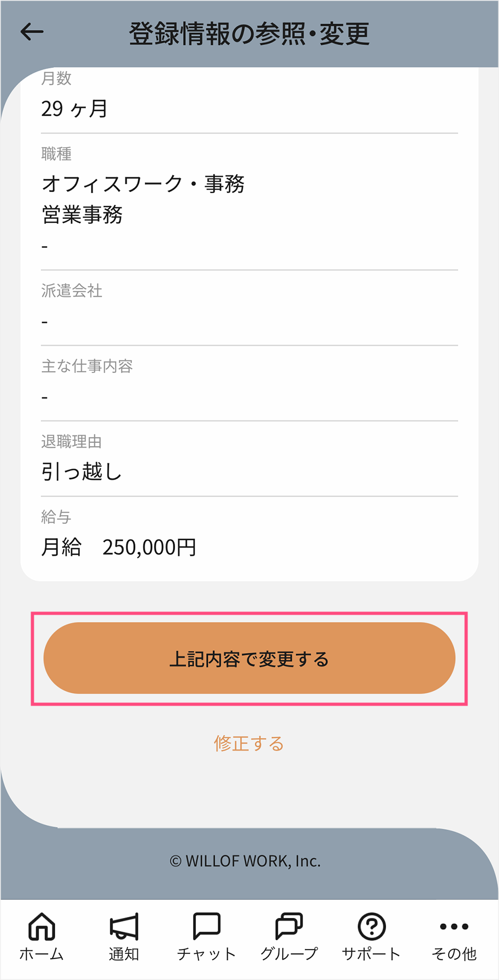Tap the 月数 field heading
Image resolution: width=499 pixels, height=980 pixels.
pos(56,79)
